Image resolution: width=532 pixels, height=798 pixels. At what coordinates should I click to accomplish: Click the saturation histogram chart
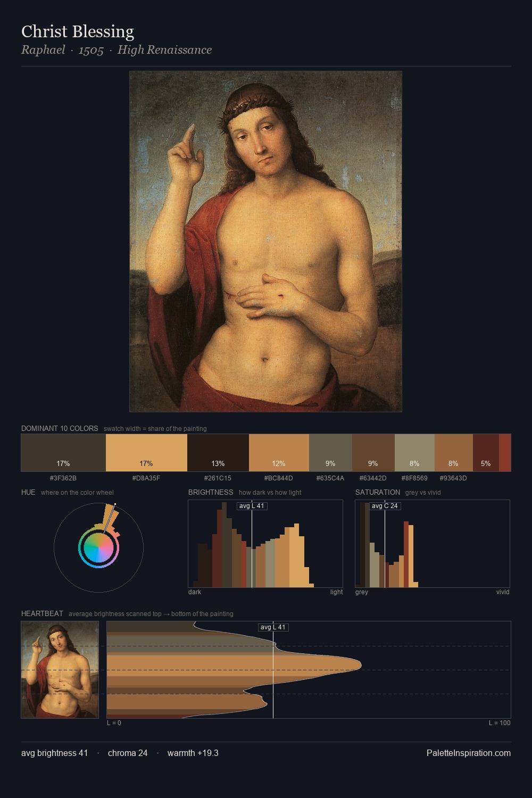(433, 544)
